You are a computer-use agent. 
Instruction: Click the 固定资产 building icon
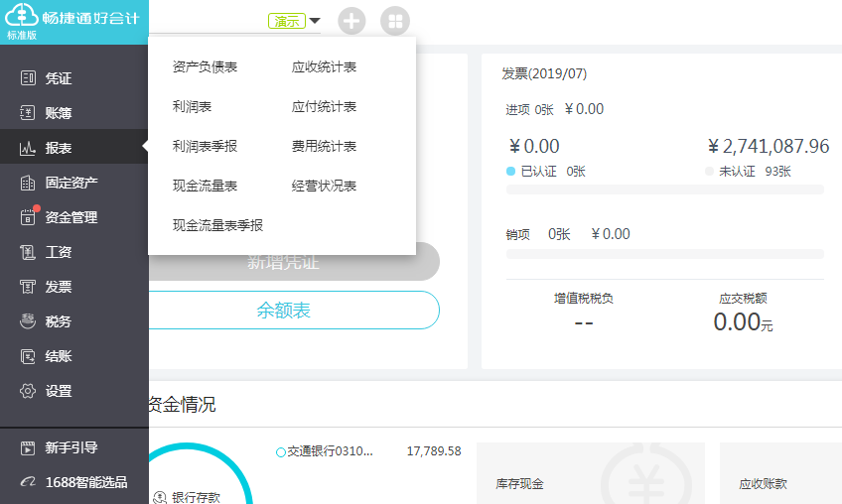[x=28, y=183]
